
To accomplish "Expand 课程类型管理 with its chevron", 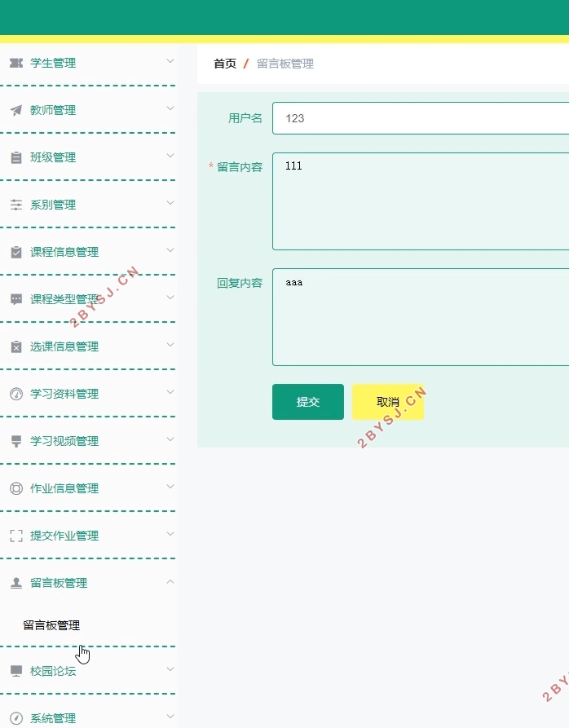I will click(x=170, y=298).
